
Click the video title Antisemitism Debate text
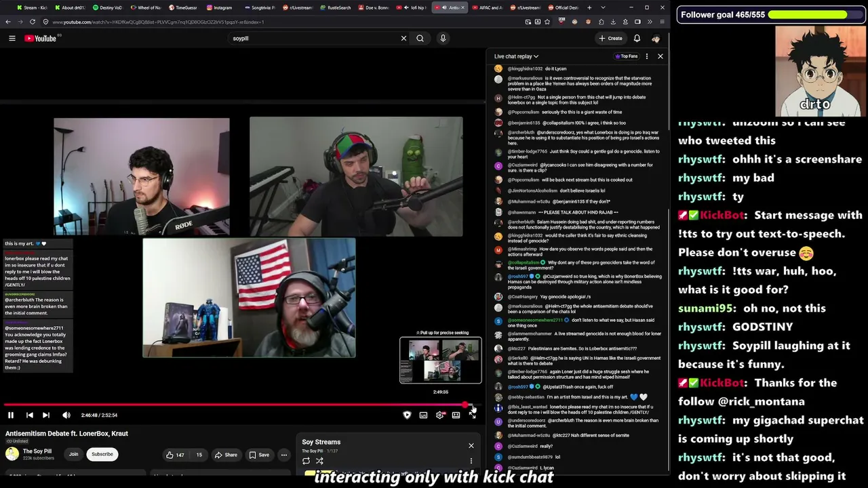(x=66, y=434)
